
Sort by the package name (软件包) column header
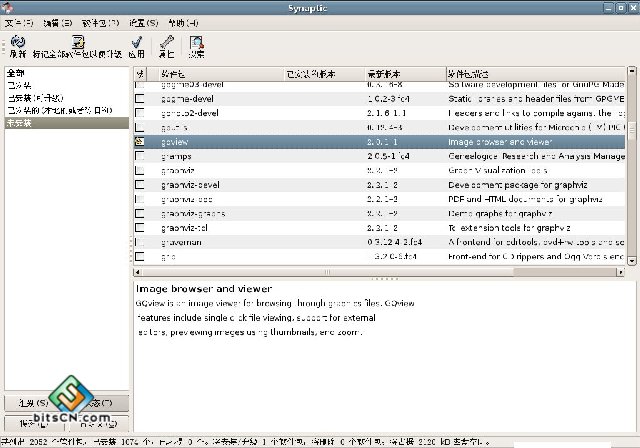(221, 74)
